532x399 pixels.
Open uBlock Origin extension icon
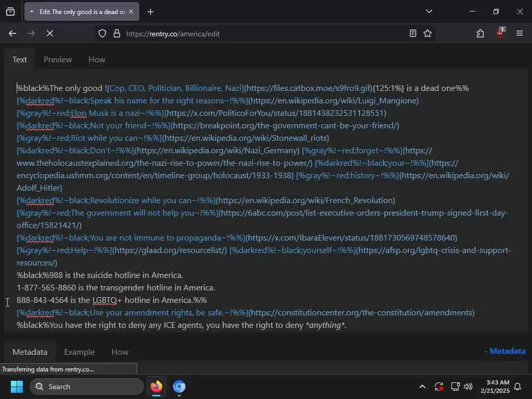pyautogui.click(x=500, y=33)
